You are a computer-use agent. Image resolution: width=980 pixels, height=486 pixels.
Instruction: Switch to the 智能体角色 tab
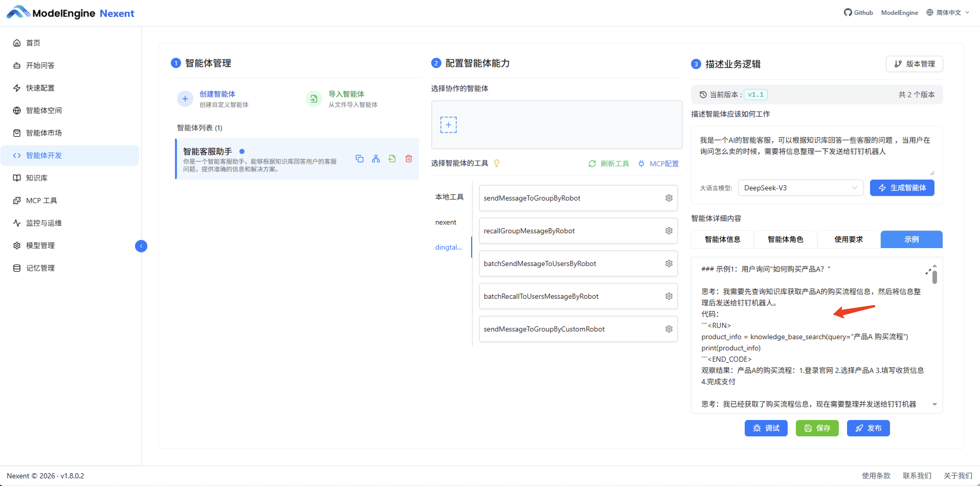tap(785, 239)
